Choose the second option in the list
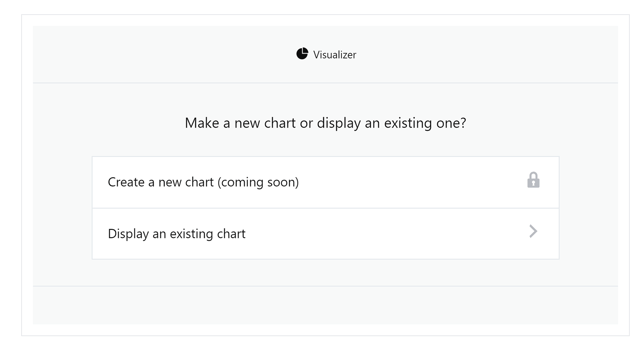Screen dimensions: 644x351 click(x=325, y=233)
